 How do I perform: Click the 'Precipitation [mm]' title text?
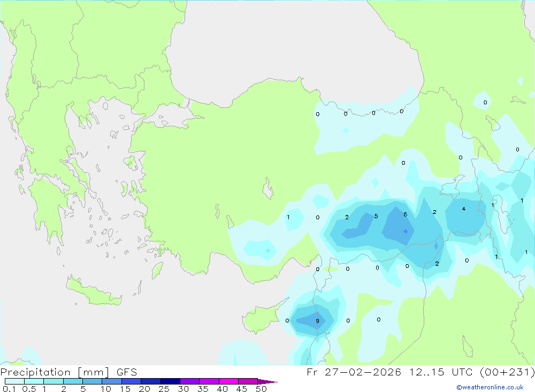click(x=55, y=372)
